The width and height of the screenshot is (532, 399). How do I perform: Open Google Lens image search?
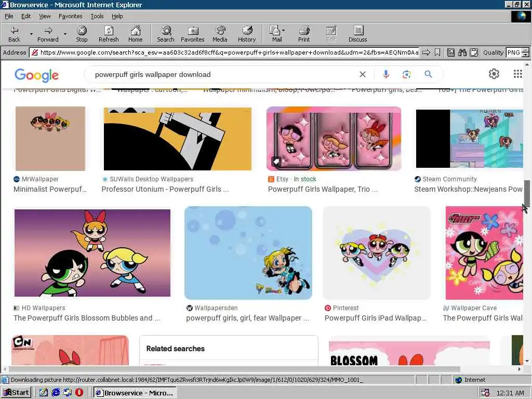(x=406, y=74)
